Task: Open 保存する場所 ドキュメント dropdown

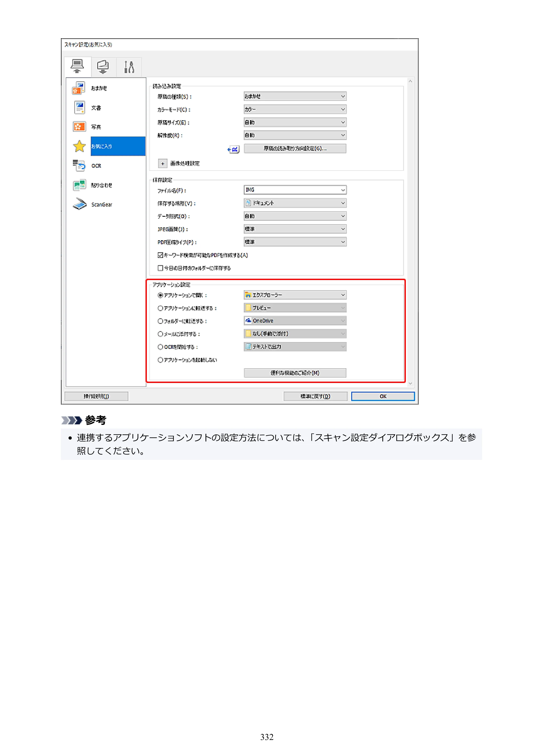Action: pyautogui.click(x=295, y=203)
